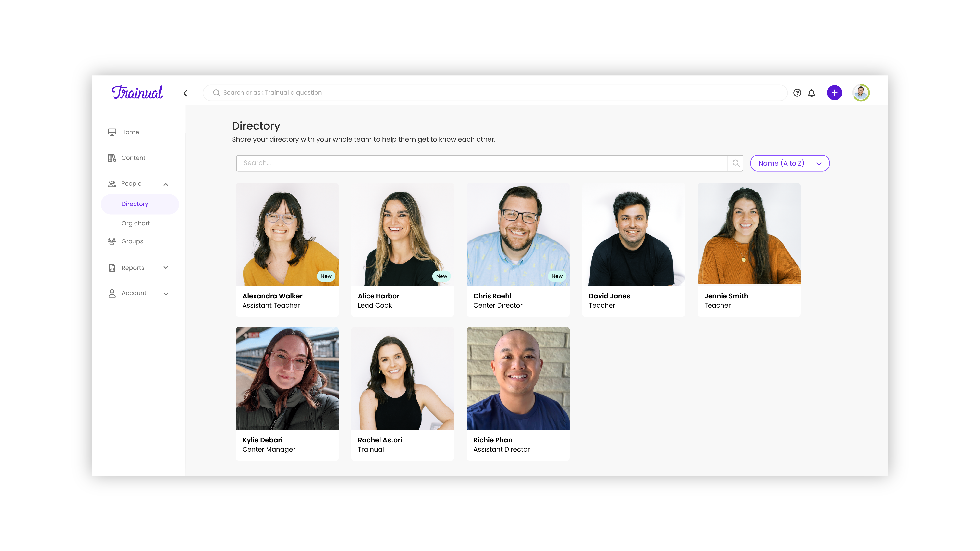This screenshot has height=551, width=980.
Task: Click Richie Phan name link
Action: [492, 440]
